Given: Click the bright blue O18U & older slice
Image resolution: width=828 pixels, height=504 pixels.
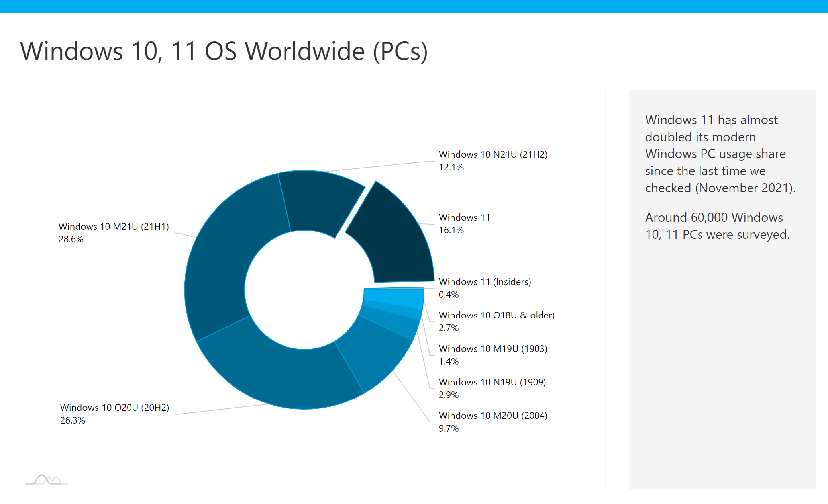Looking at the screenshot, I should 394,297.
